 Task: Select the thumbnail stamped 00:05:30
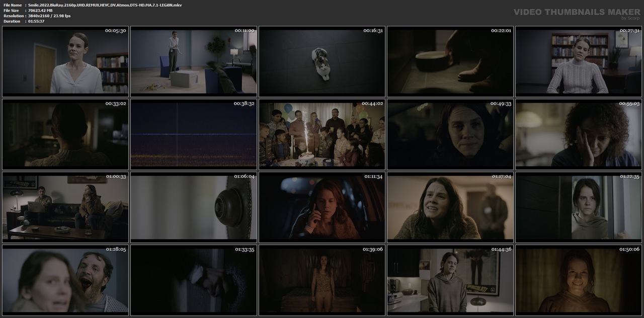(x=65, y=61)
